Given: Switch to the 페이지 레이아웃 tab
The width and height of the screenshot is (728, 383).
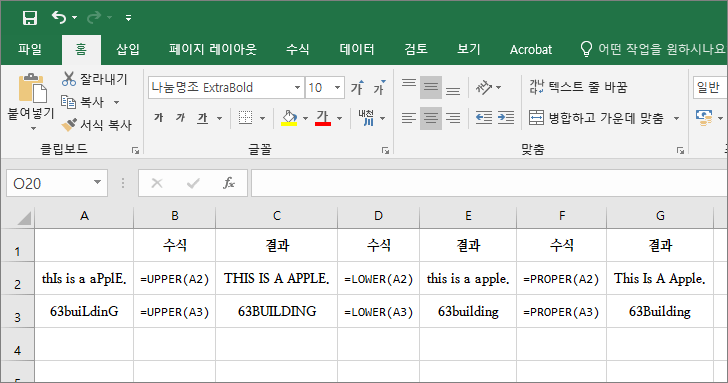Looking at the screenshot, I should click(x=213, y=49).
